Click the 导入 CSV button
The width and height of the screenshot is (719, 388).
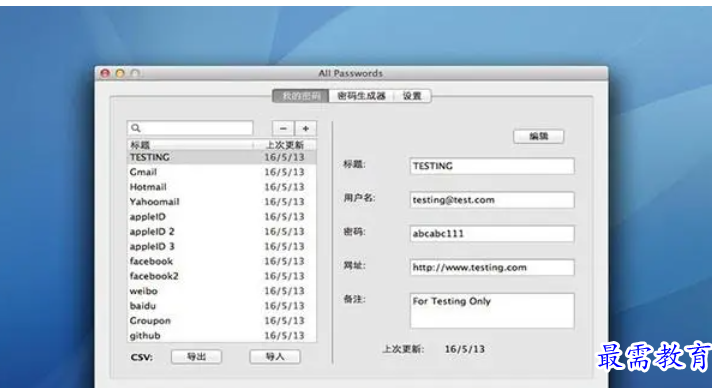[x=275, y=356]
